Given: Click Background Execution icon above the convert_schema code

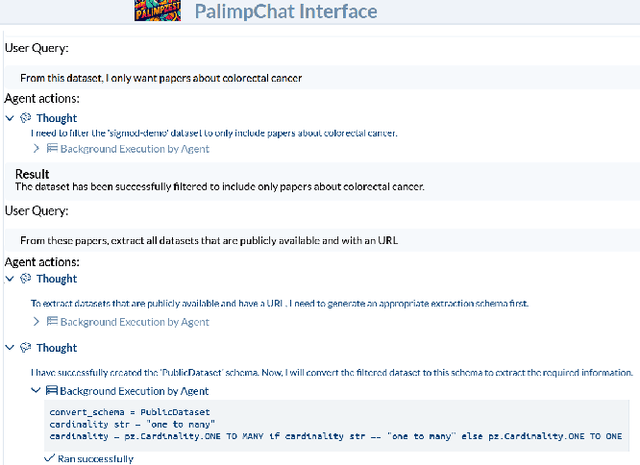Looking at the screenshot, I should coord(52,391).
